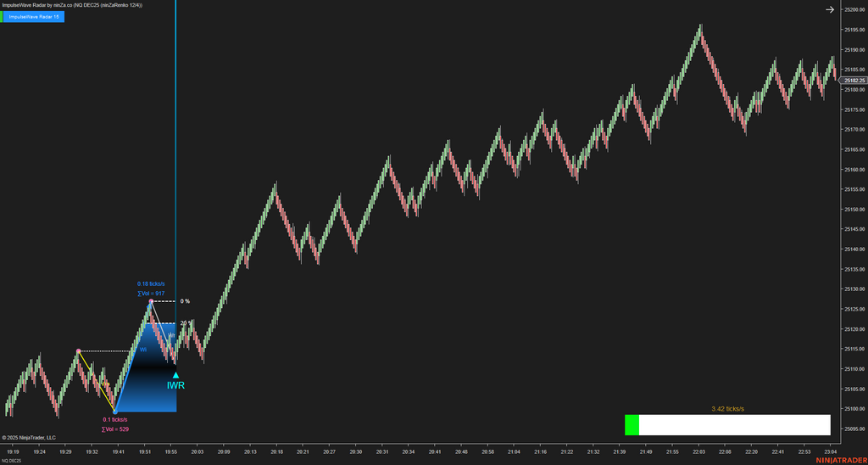Click the 19:41 time axis label
This screenshot has width=868, height=465.
click(x=119, y=451)
